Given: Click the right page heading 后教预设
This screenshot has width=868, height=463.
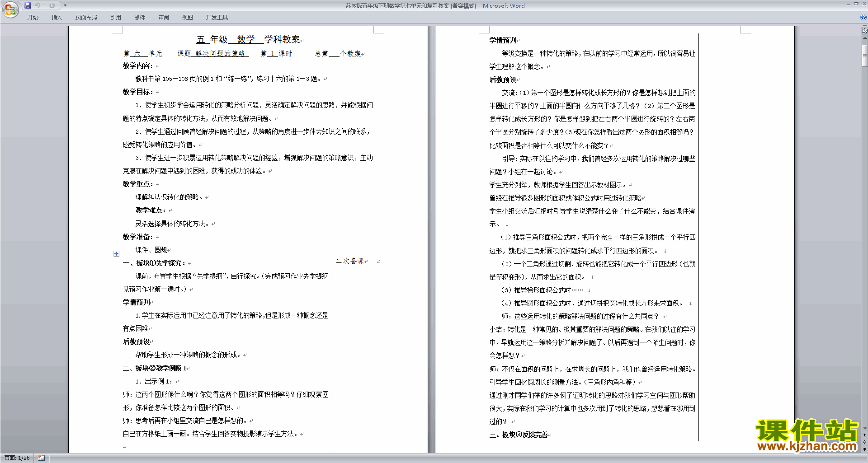Looking at the screenshot, I should 503,80.
